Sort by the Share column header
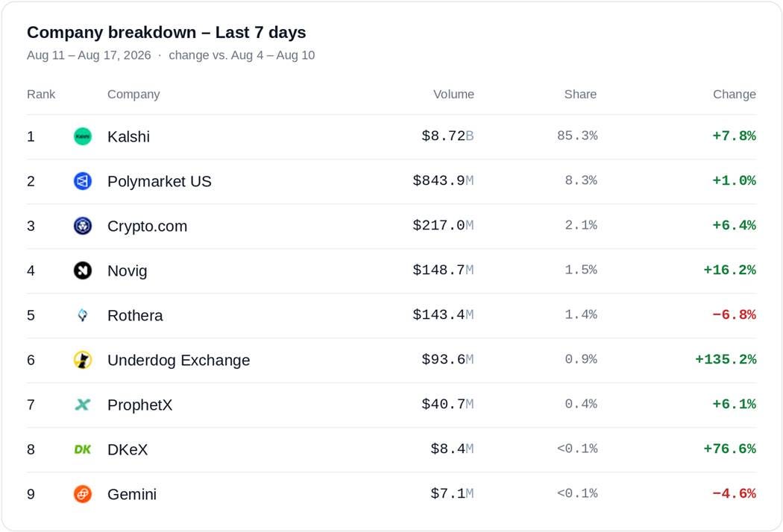 click(x=580, y=95)
